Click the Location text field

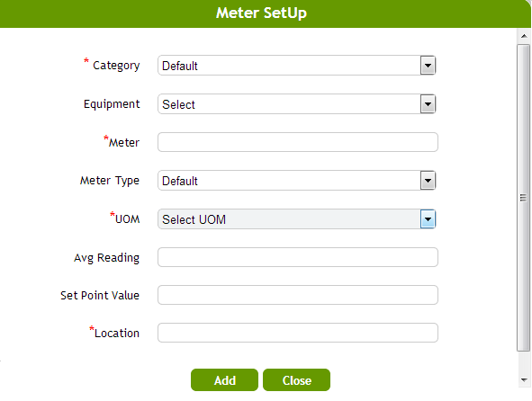(x=298, y=333)
